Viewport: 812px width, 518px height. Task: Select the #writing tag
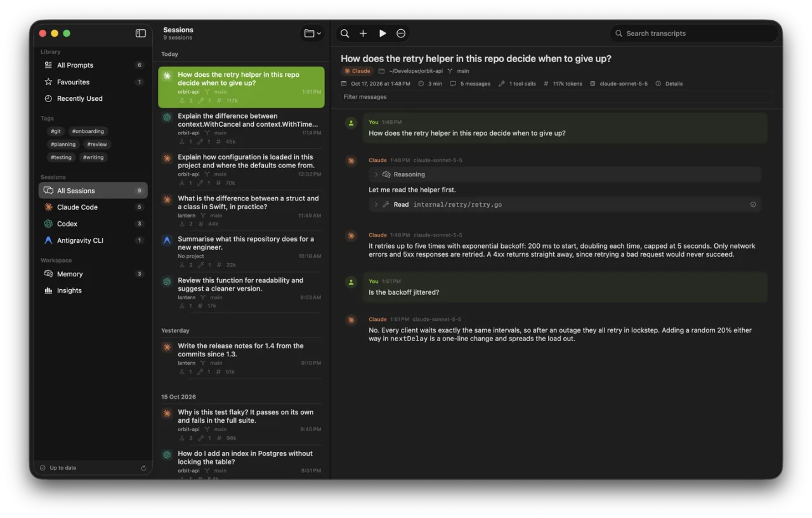coord(93,157)
